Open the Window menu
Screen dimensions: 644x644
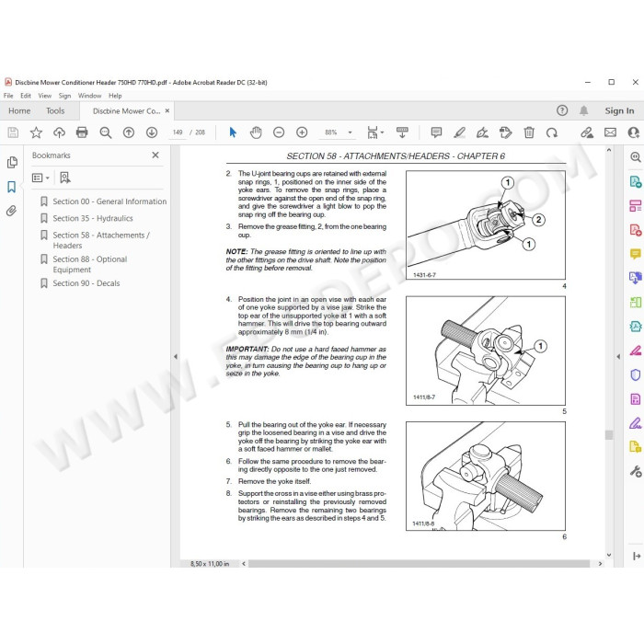coord(89,96)
